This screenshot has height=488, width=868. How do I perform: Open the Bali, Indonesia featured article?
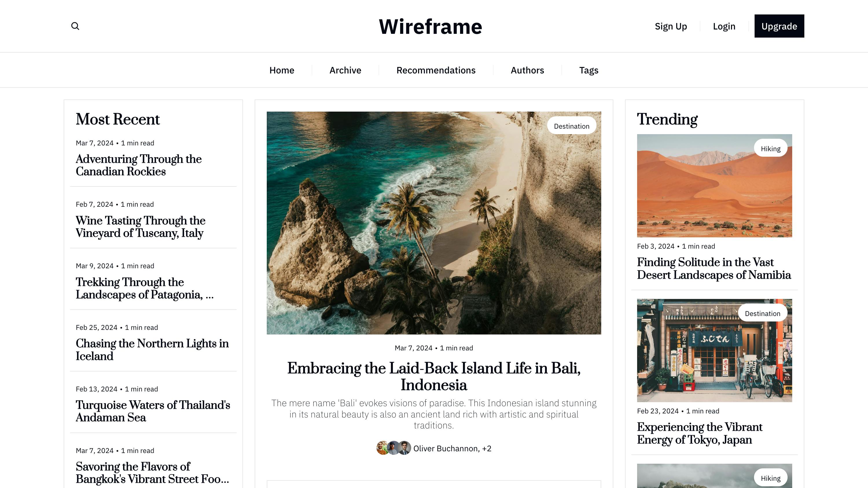pos(434,376)
